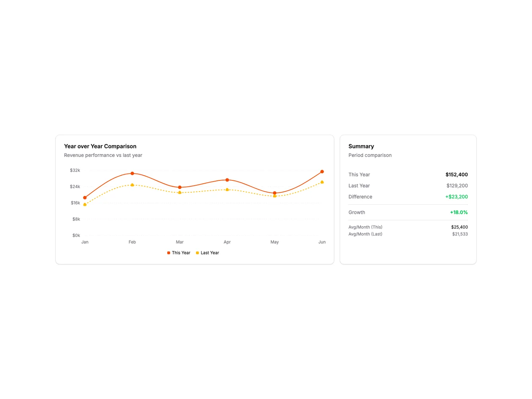
Task: Click the Year over Year Comparison title
Action: point(100,147)
